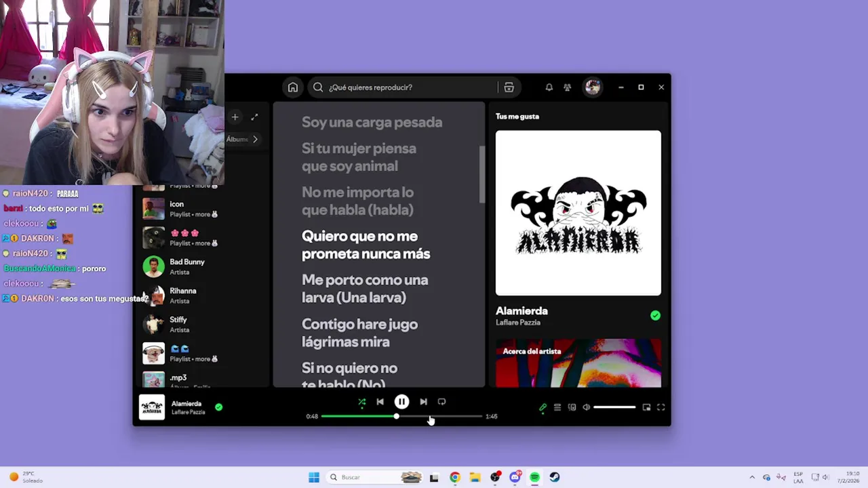This screenshot has height=488, width=868.
Task: Jump to lyric 'Si tu mujer piensa'
Action: click(x=359, y=157)
